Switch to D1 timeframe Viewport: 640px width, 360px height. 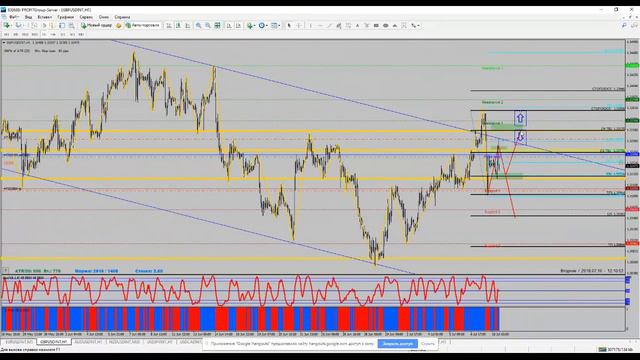coord(63,35)
